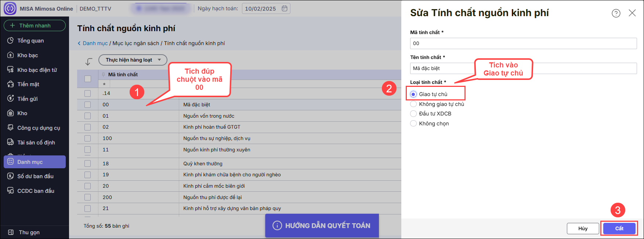Select the Không giao tự chủ radio button
The height and width of the screenshot is (239, 644).
[x=413, y=104]
